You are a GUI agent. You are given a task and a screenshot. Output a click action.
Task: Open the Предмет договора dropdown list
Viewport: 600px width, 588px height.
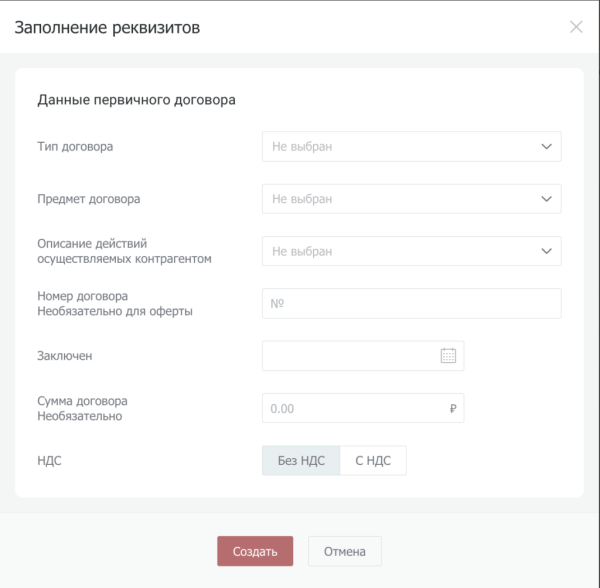click(400, 199)
